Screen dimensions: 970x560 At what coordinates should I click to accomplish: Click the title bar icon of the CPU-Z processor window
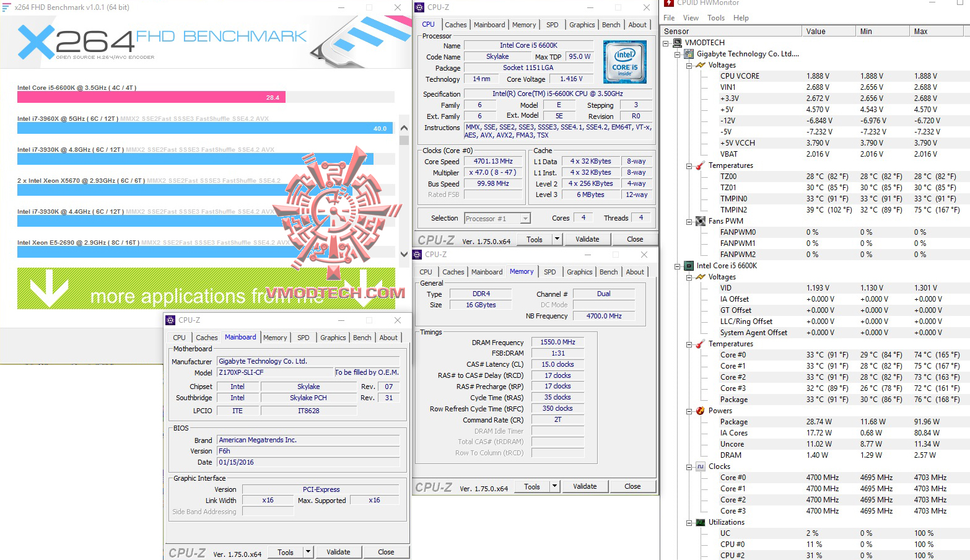click(419, 7)
